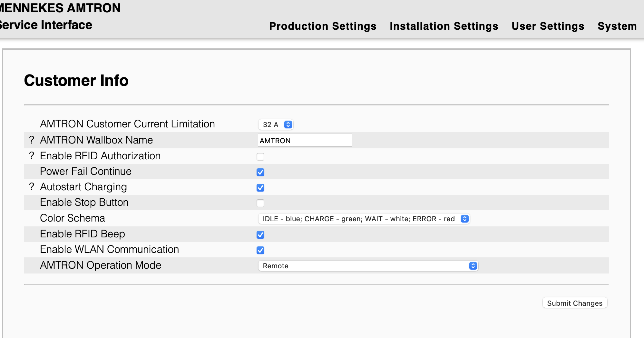Open the Color Schema dropdown
The height and width of the screenshot is (338, 644).
364,219
